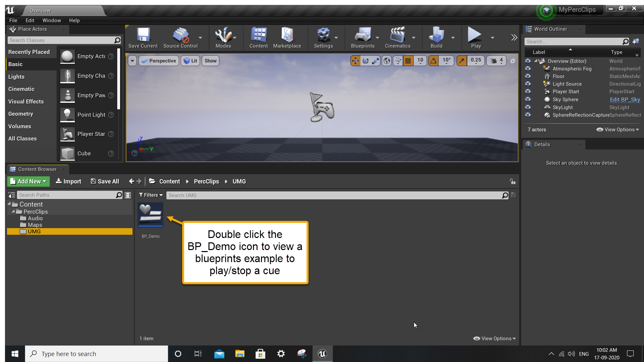Switch to the Lights category in Place Actors

pyautogui.click(x=16, y=76)
